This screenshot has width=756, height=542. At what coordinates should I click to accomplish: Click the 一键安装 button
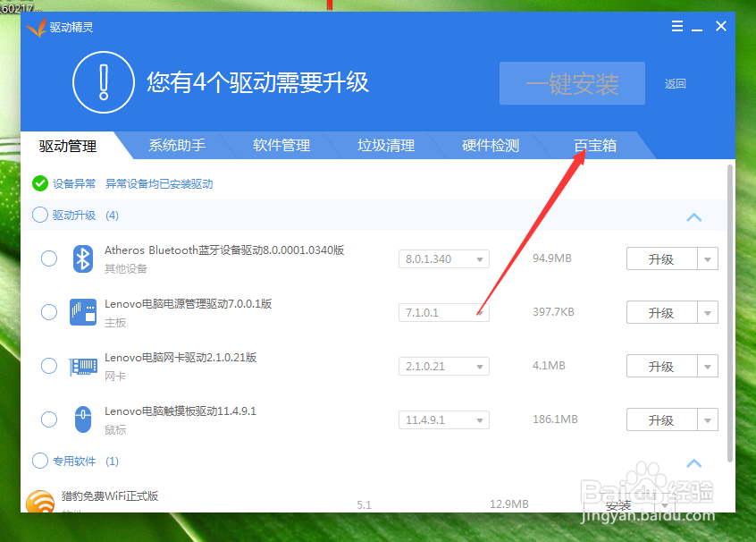tap(572, 83)
